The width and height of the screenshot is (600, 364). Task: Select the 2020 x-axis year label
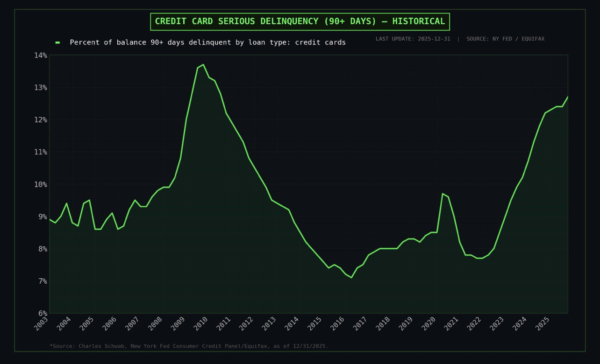[x=429, y=323]
